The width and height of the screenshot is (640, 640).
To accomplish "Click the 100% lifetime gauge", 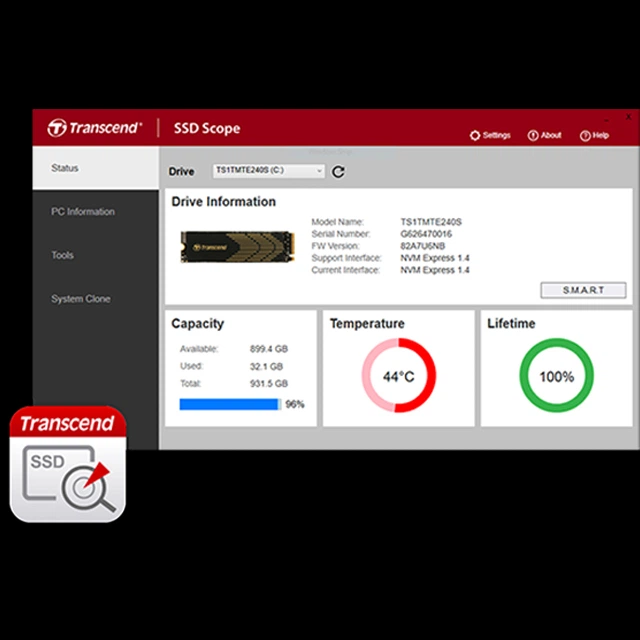I will [557, 375].
